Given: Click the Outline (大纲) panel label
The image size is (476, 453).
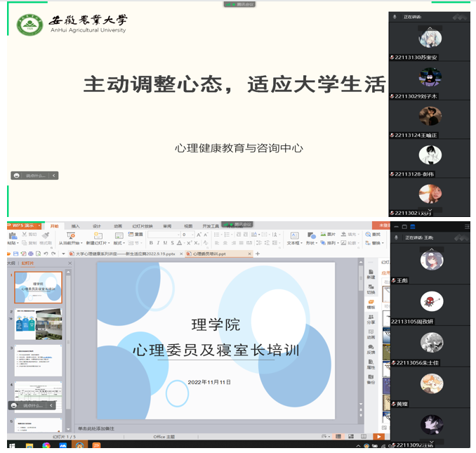Looking at the screenshot, I should 11,263.
